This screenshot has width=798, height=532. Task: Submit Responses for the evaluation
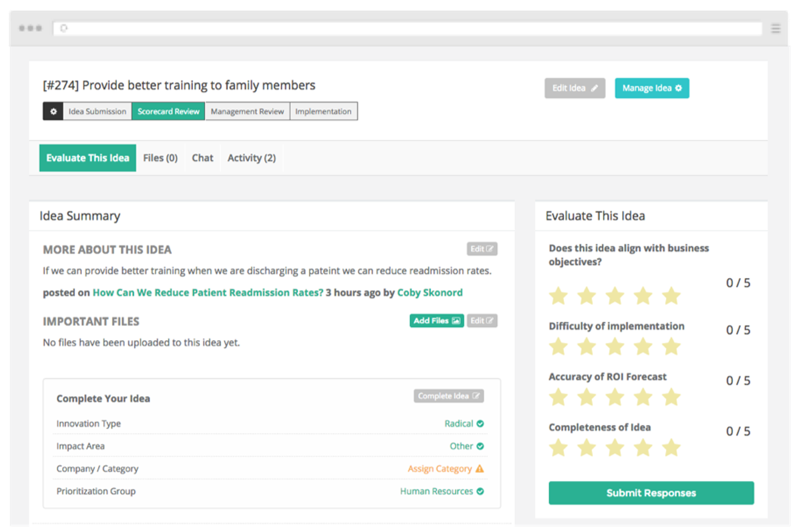pyautogui.click(x=651, y=493)
